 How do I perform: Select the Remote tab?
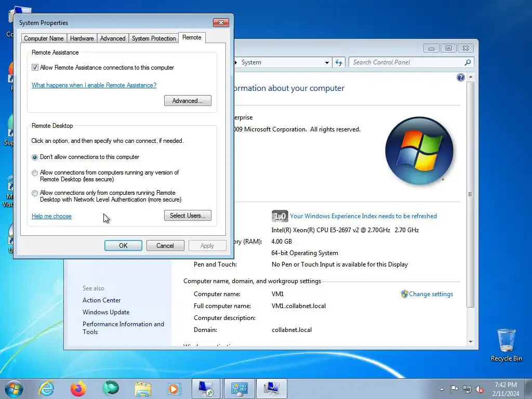[x=192, y=37]
